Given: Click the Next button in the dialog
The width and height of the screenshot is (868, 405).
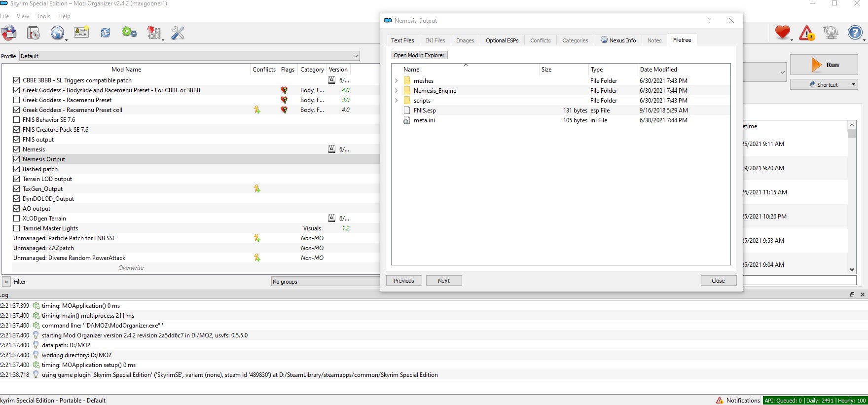Looking at the screenshot, I should (x=444, y=281).
